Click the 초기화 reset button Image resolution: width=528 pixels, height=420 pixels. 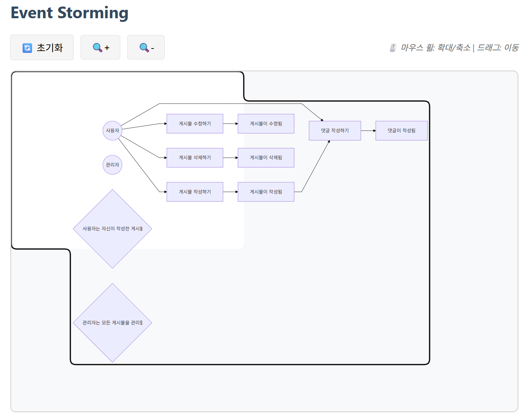pyautogui.click(x=42, y=47)
